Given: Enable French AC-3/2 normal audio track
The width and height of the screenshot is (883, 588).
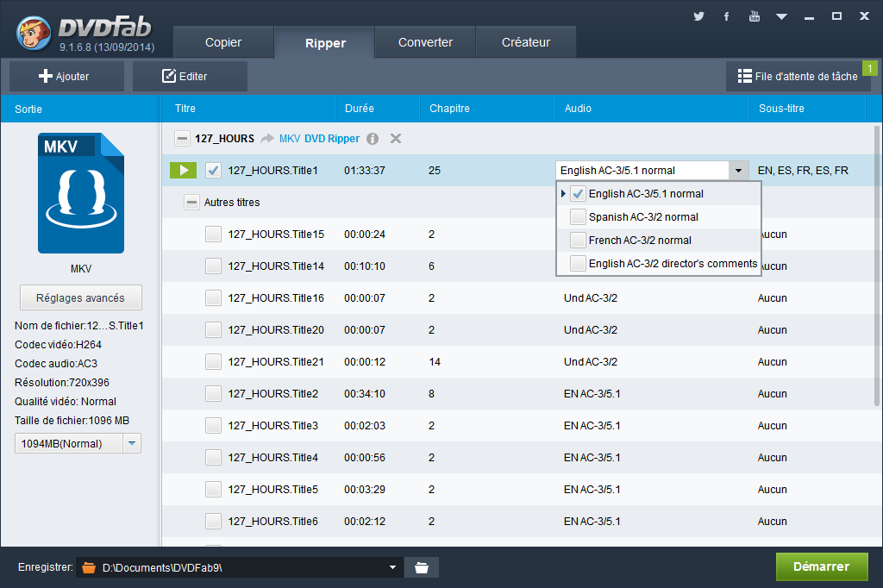Looking at the screenshot, I should pyautogui.click(x=578, y=240).
